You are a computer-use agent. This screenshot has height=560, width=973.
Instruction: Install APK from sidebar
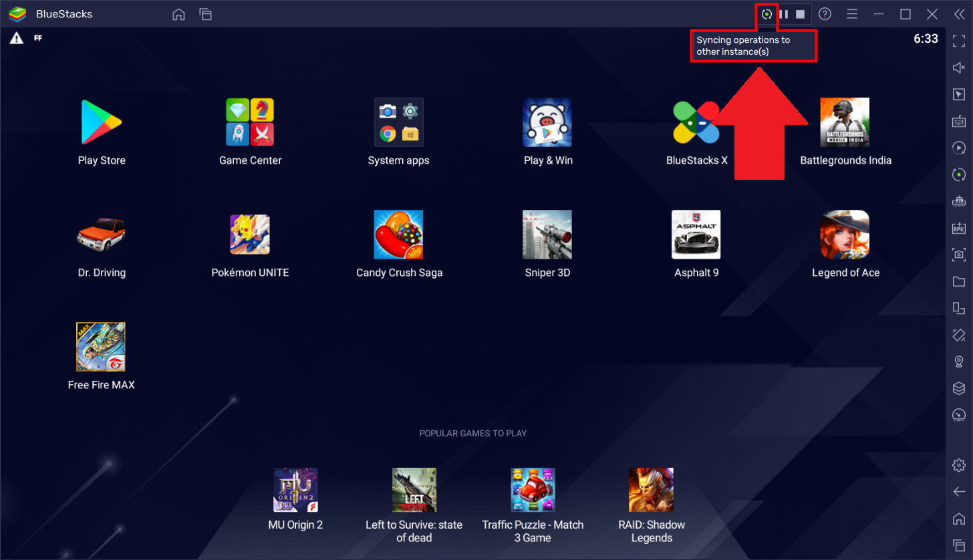pyautogui.click(x=959, y=227)
